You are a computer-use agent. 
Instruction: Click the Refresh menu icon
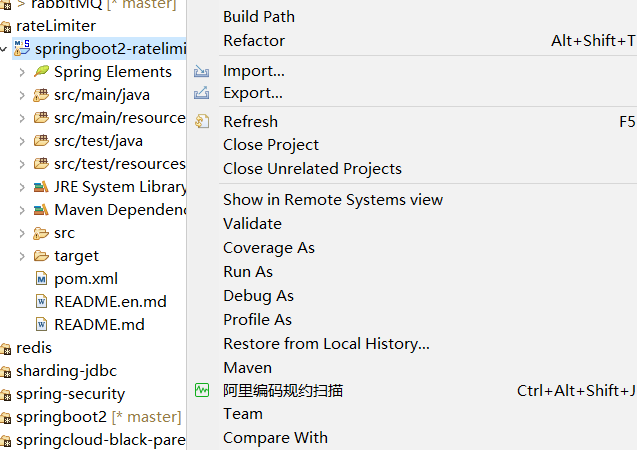pyautogui.click(x=202, y=121)
